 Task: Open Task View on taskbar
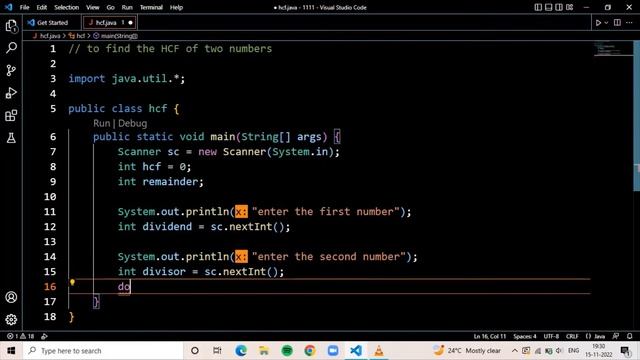tap(217, 351)
